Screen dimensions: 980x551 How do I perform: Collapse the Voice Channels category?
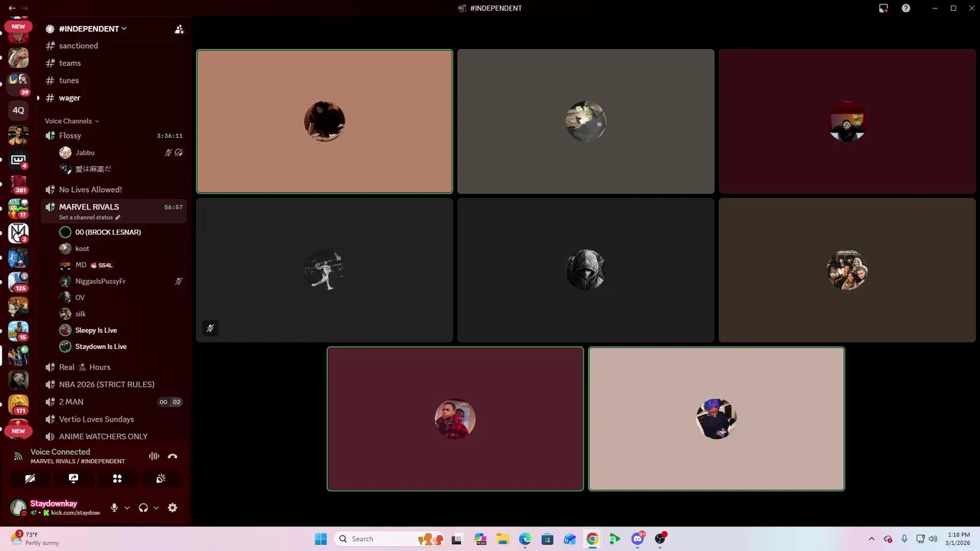click(71, 121)
